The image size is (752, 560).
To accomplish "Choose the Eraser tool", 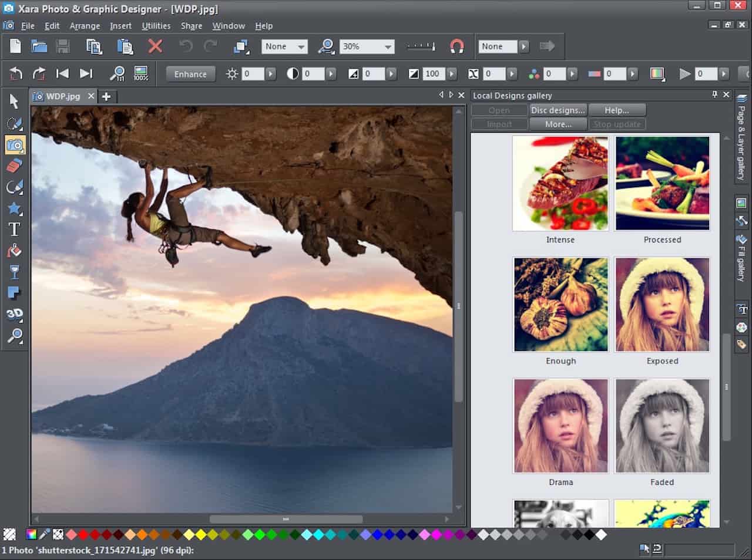I will (x=14, y=166).
